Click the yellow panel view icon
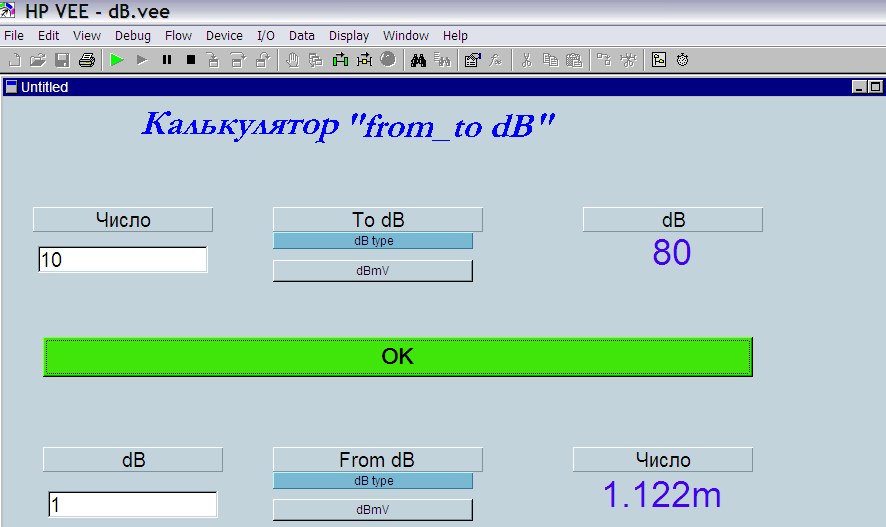Screen dimensions: 886x527 659,60
